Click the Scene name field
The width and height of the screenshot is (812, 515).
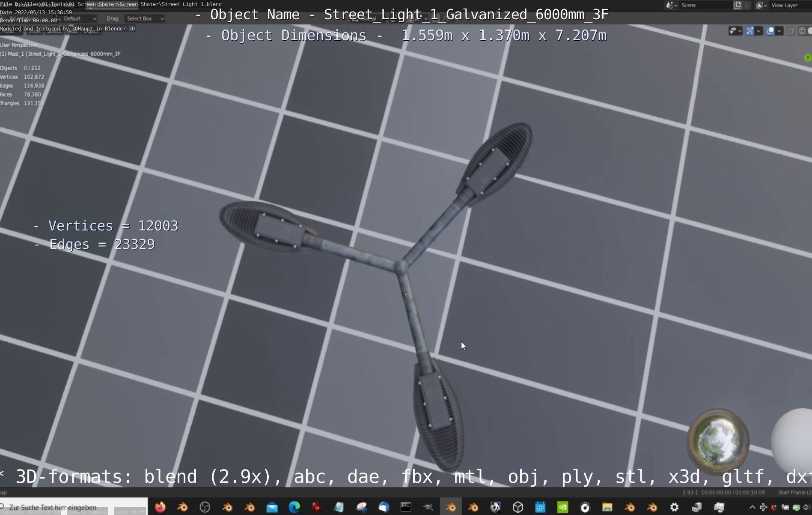click(705, 5)
